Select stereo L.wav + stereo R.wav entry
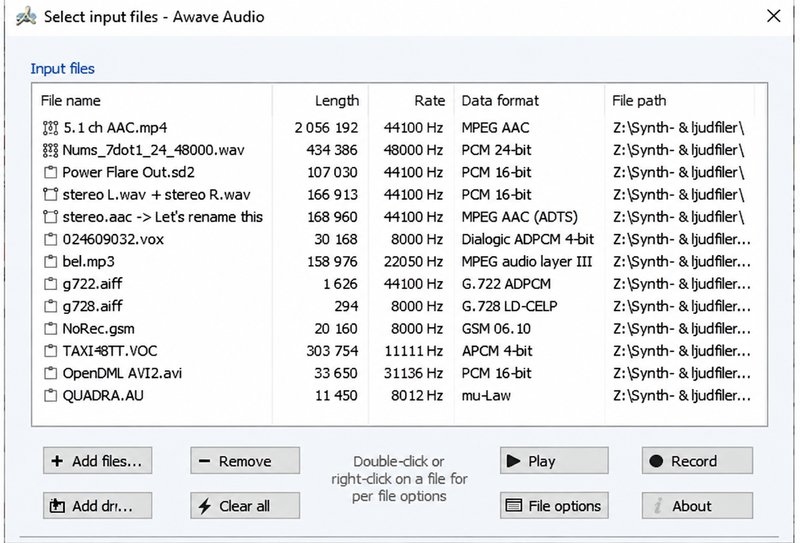The width and height of the screenshot is (800, 543). coord(156,194)
